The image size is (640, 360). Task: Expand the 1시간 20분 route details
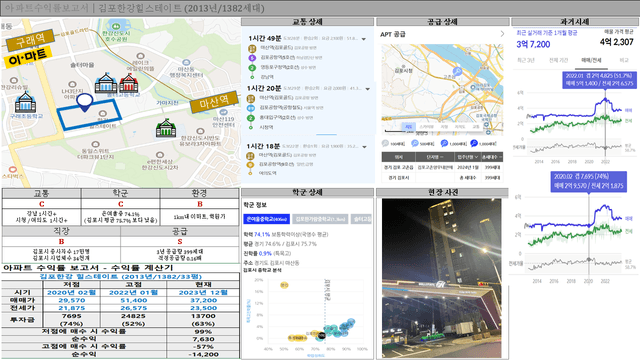pos(368,89)
